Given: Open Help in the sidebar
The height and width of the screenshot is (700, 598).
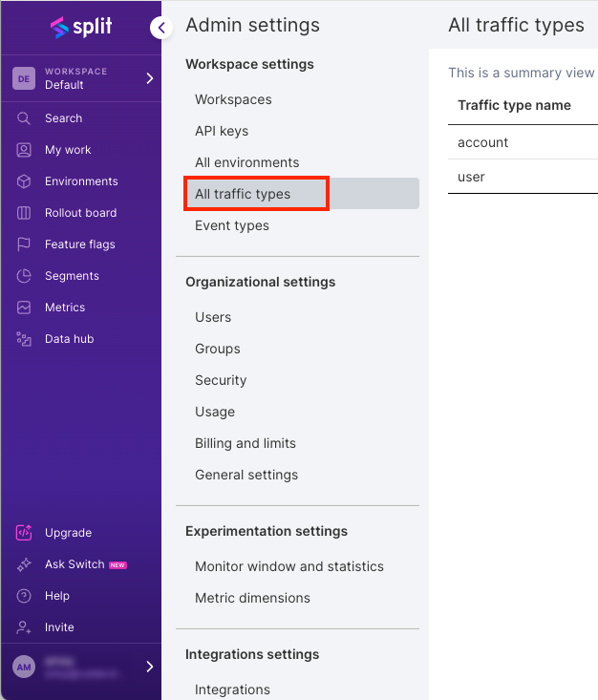Looking at the screenshot, I should (x=57, y=596).
